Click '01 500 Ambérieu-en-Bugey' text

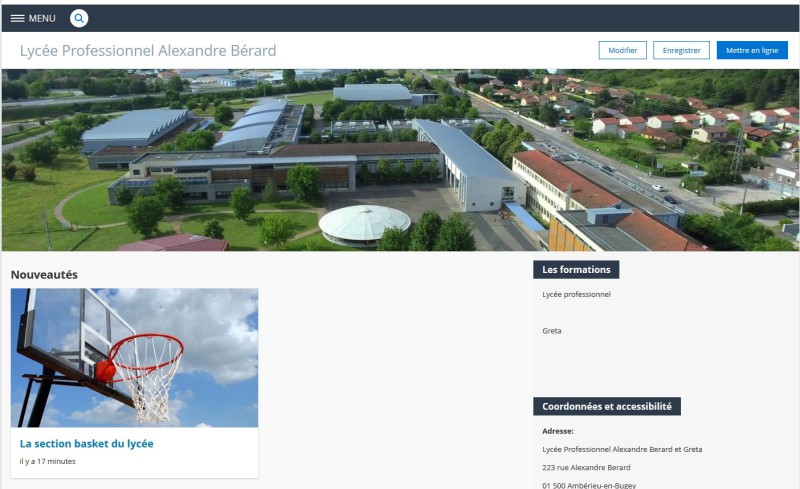pyautogui.click(x=589, y=485)
